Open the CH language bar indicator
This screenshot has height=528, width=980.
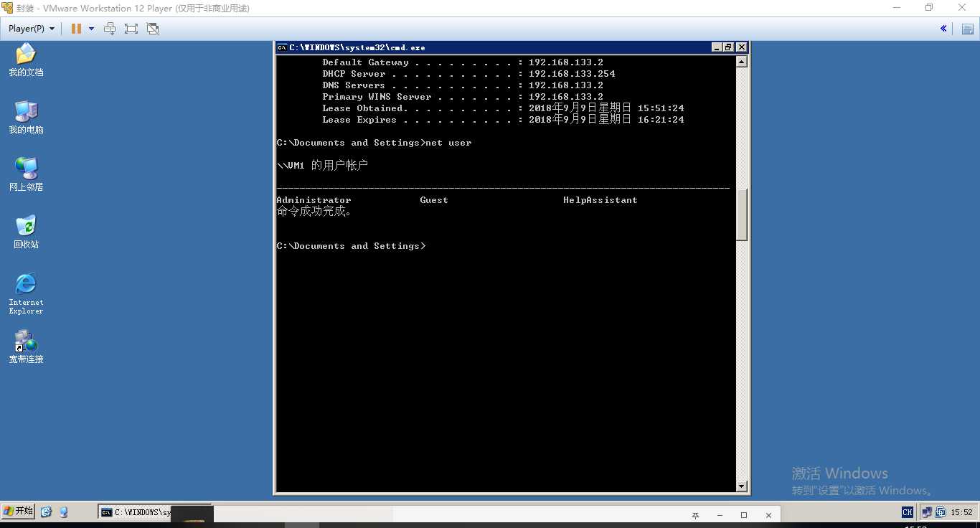(x=908, y=512)
